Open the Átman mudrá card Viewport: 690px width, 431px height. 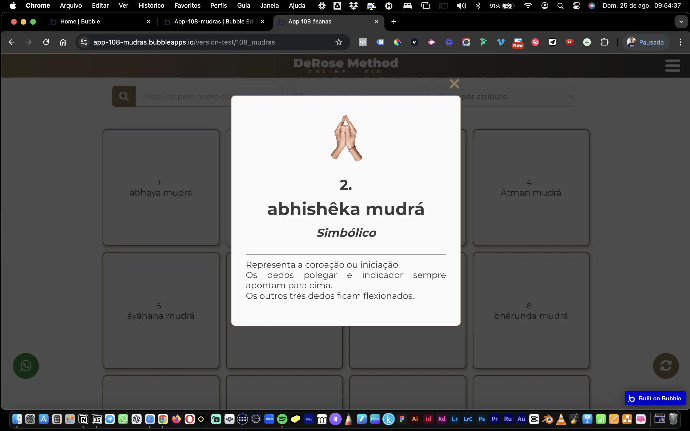pyautogui.click(x=531, y=187)
